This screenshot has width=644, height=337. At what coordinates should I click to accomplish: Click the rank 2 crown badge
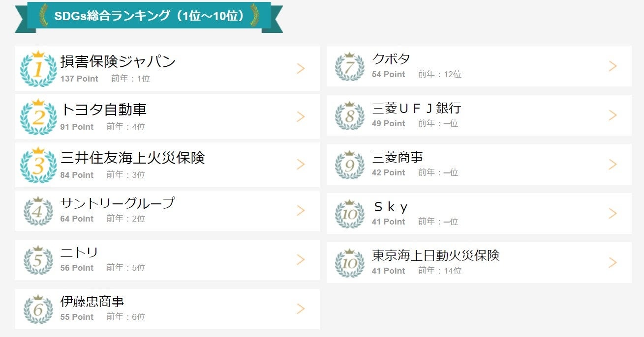pos(38,117)
